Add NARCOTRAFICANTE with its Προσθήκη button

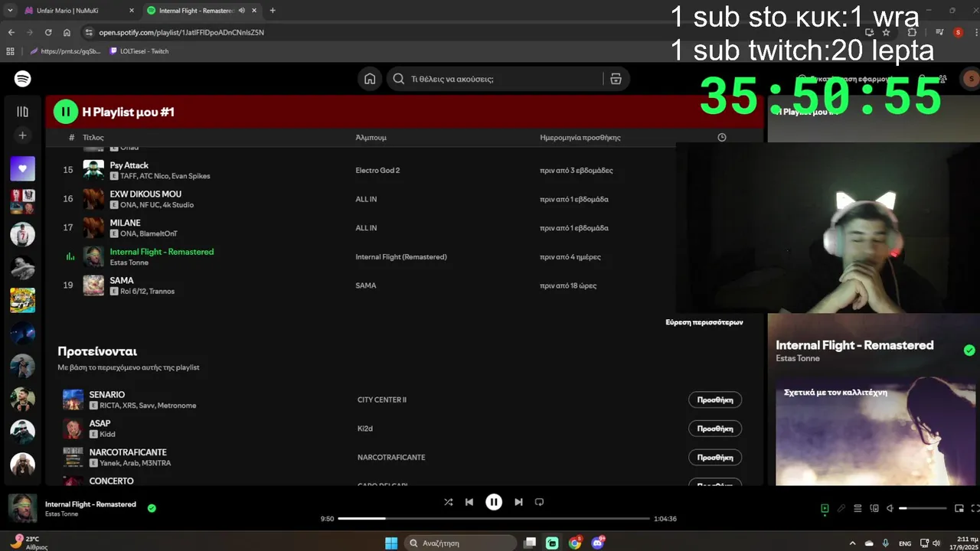(x=715, y=458)
